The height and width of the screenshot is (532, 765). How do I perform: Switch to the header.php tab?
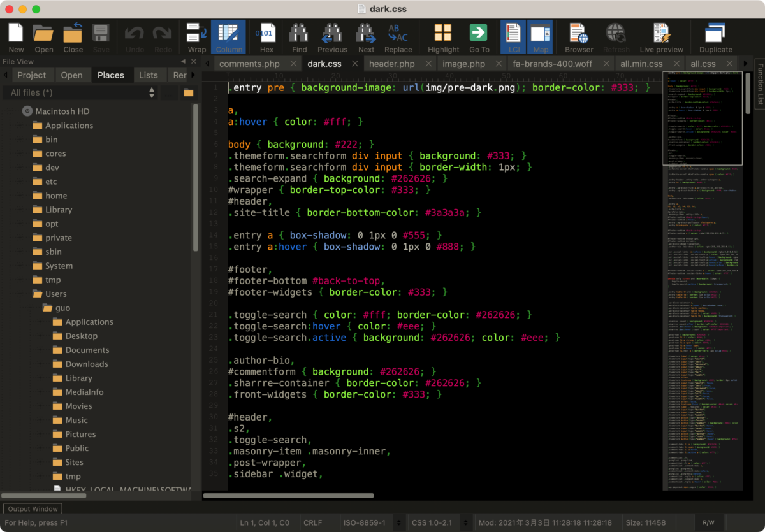(391, 64)
